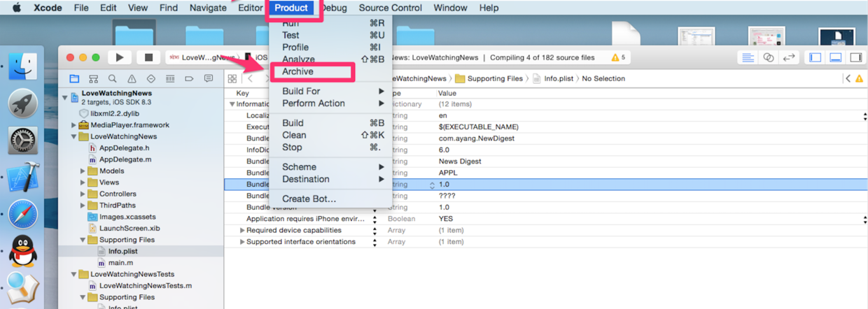868x309 pixels.
Task: Collapse the LoveWatchingNews project root
Action: pyautogui.click(x=65, y=97)
